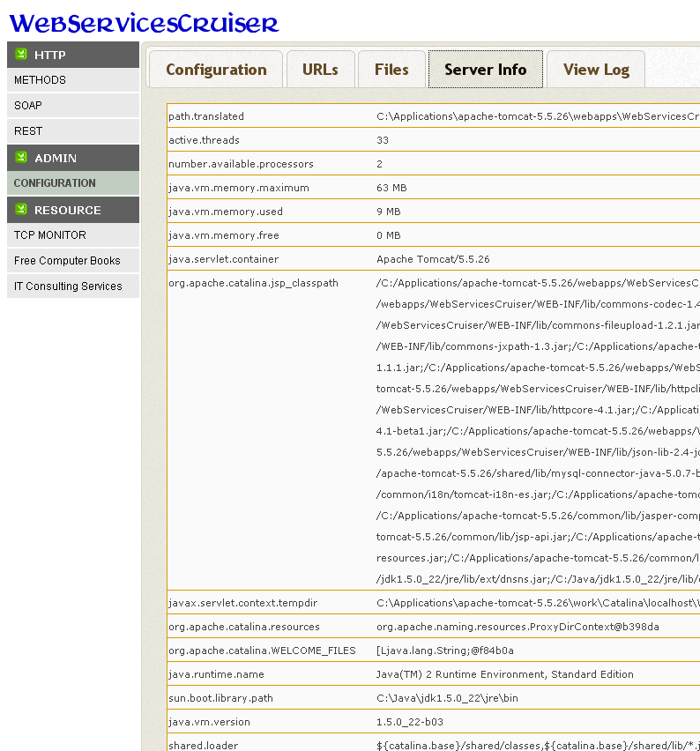Open the REST menu item
Screen dimensions: 700x751
(73, 131)
